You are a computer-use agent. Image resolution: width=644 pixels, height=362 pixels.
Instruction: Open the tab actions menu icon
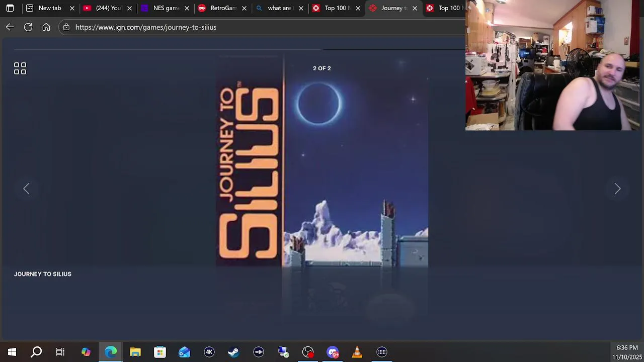point(10,8)
